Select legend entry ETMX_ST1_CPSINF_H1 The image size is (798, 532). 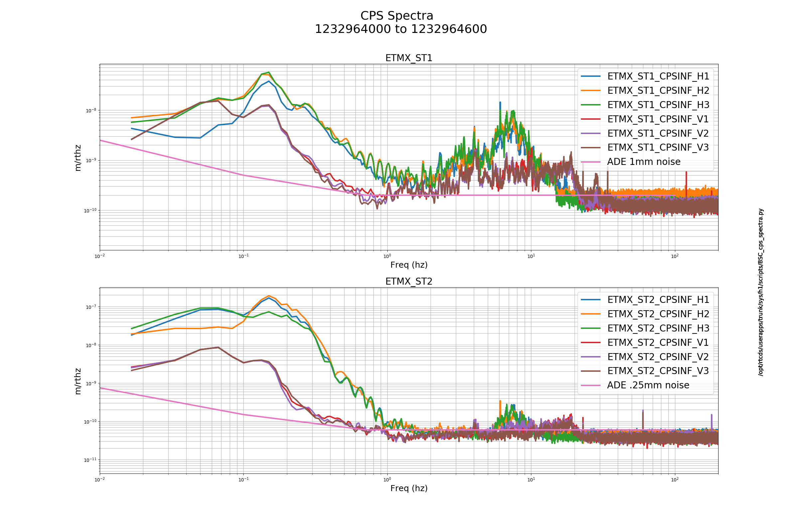(658, 76)
